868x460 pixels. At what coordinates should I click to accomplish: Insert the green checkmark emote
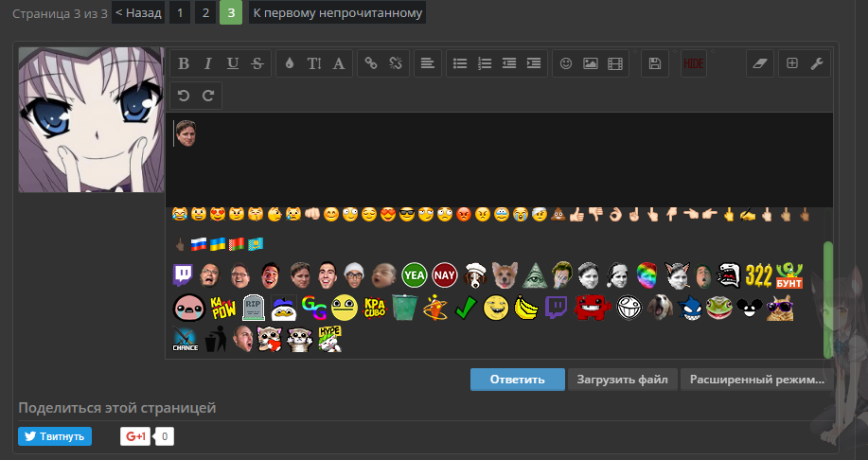tap(466, 308)
